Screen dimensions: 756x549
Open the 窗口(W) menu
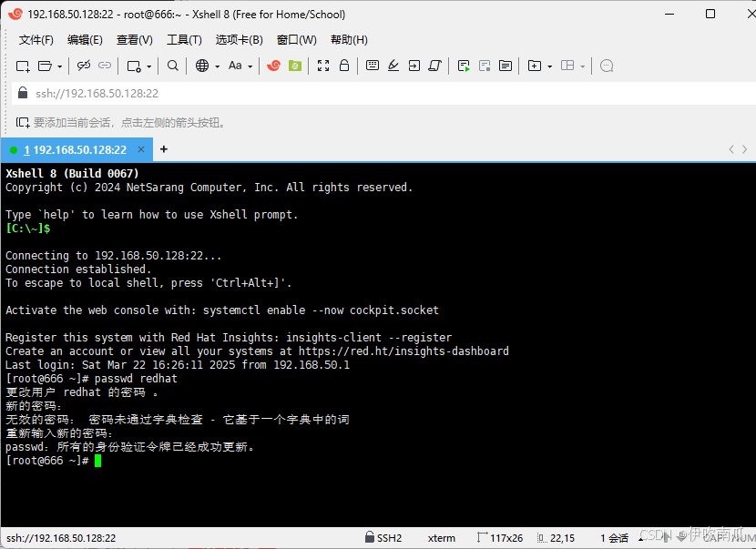pyautogui.click(x=297, y=40)
